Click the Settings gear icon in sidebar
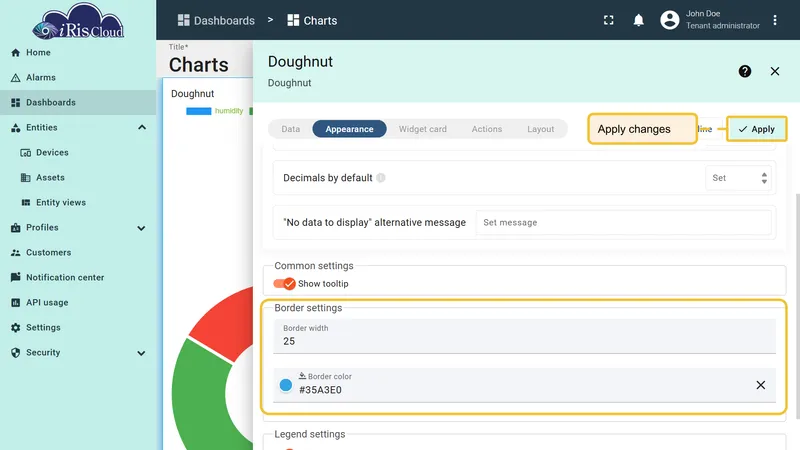 (x=15, y=328)
